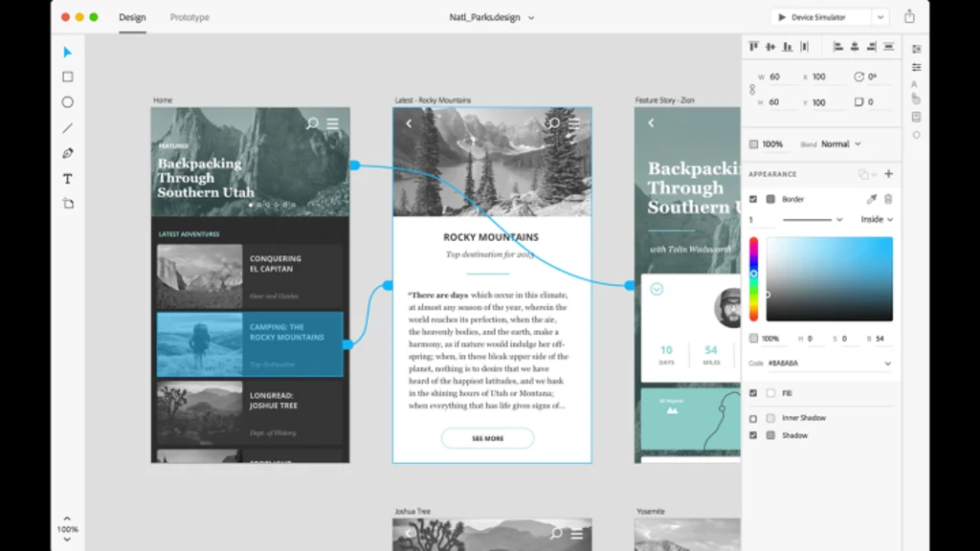Viewport: 980px width, 551px height.
Task: Expand the border position Inside dropdown
Action: tap(877, 219)
